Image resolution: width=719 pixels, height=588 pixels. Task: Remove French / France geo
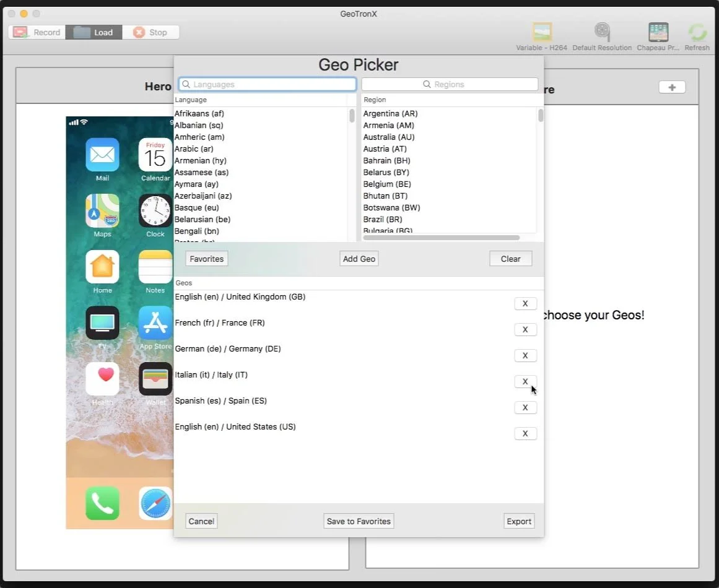(525, 329)
